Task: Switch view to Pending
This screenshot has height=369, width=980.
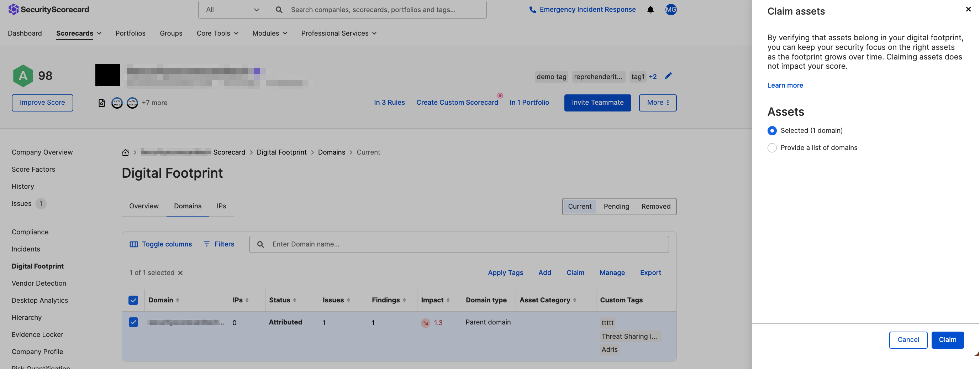Action: click(x=616, y=206)
